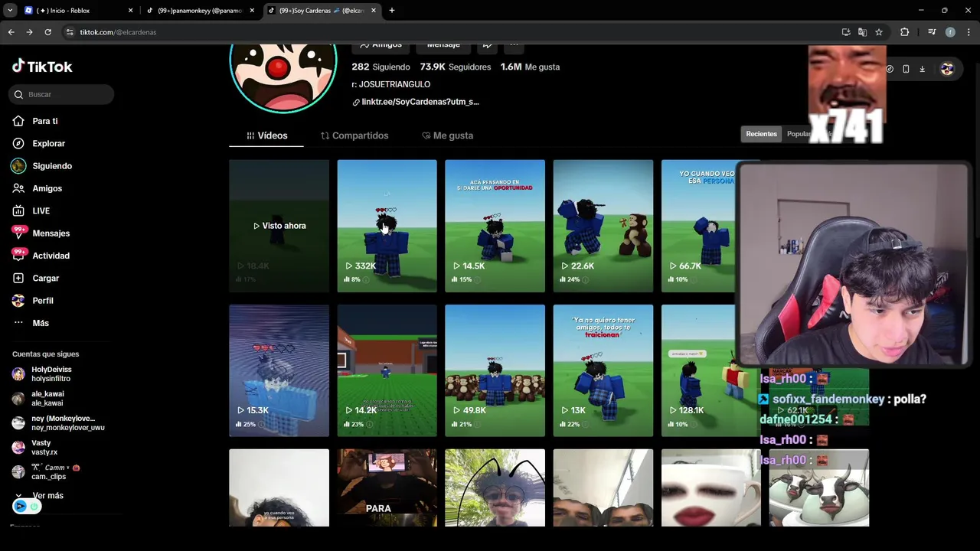Reload the TikTok page
This screenshot has height=551, width=980.
click(x=47, y=32)
